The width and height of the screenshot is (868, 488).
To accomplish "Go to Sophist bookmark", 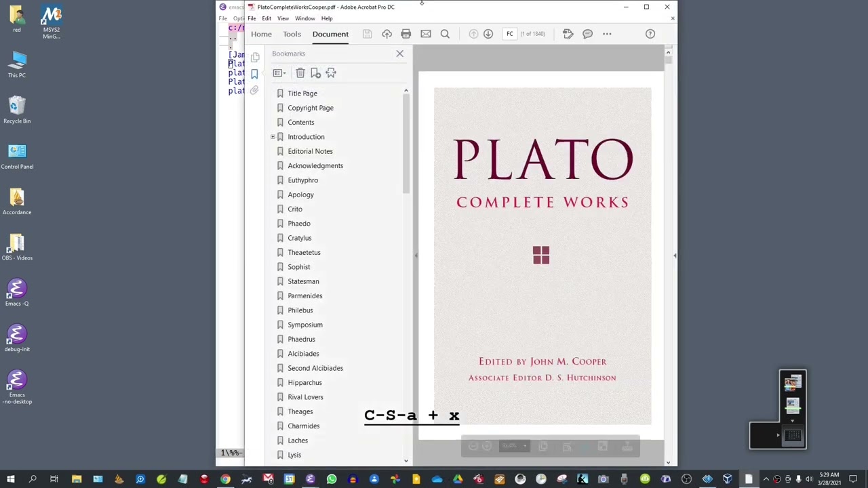I will [x=299, y=267].
